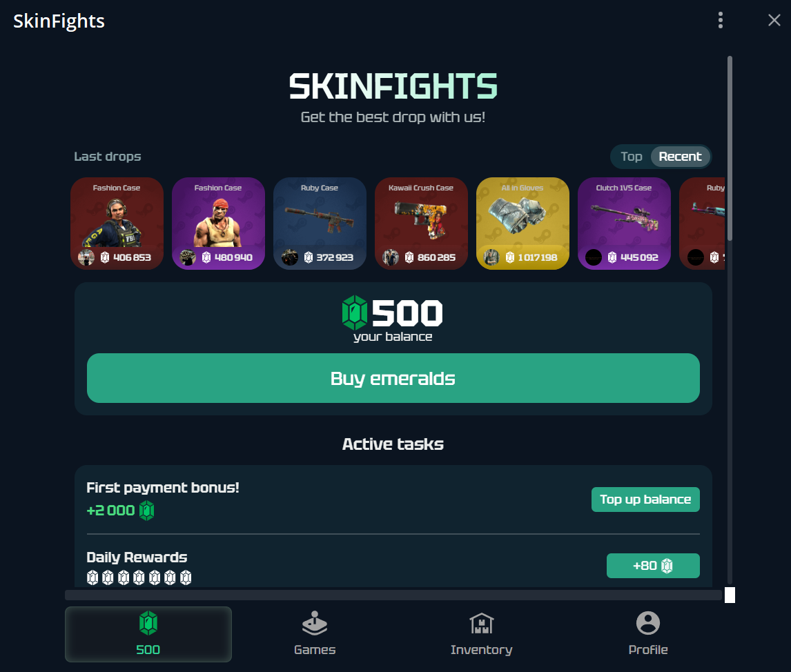This screenshot has width=791, height=672.
Task: Claim the +80 daily reward
Action: (x=653, y=566)
